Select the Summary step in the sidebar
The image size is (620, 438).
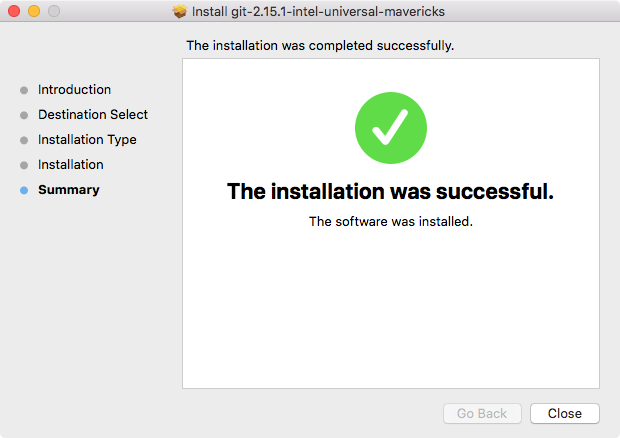[x=68, y=190]
